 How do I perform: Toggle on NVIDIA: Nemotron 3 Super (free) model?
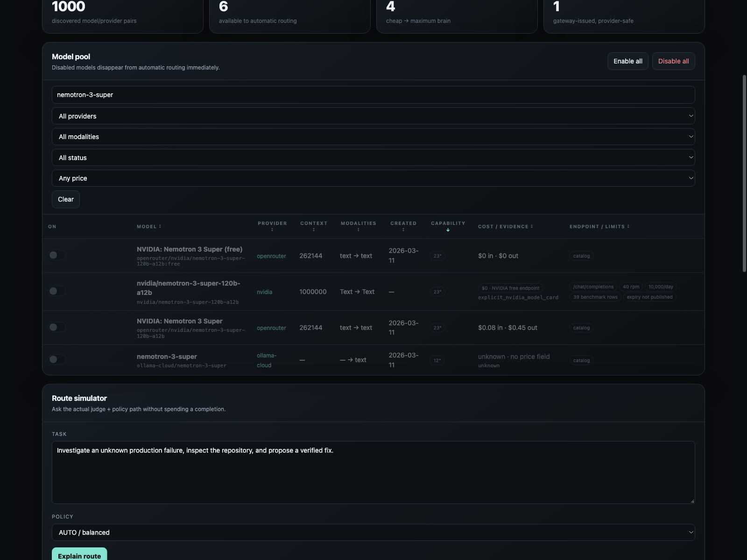tap(57, 255)
